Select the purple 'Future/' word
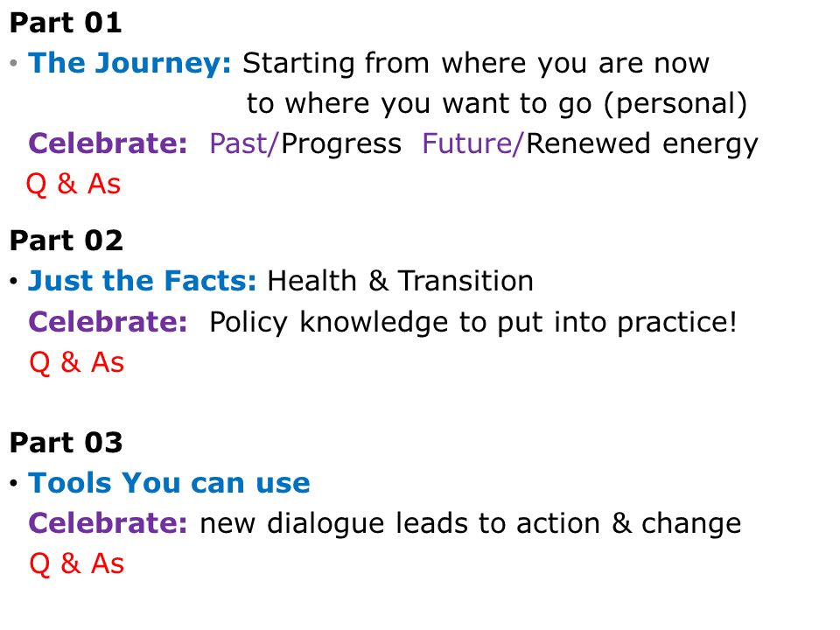 (472, 143)
